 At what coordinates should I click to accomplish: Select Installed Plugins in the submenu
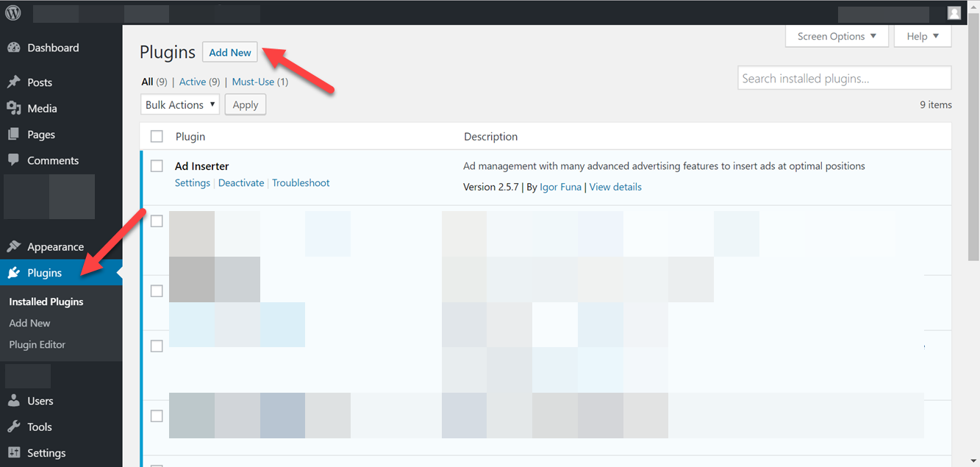tap(46, 301)
